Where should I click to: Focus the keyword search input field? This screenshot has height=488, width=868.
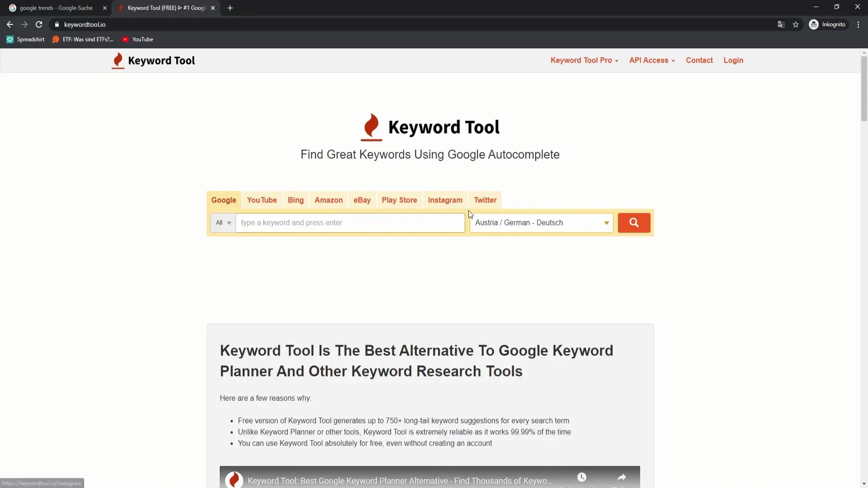point(350,223)
